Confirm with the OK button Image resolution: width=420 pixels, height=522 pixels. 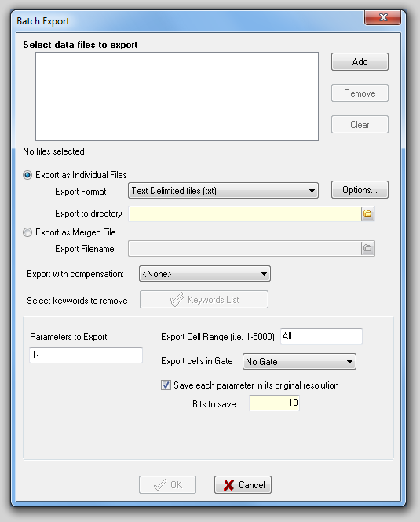tap(167, 485)
